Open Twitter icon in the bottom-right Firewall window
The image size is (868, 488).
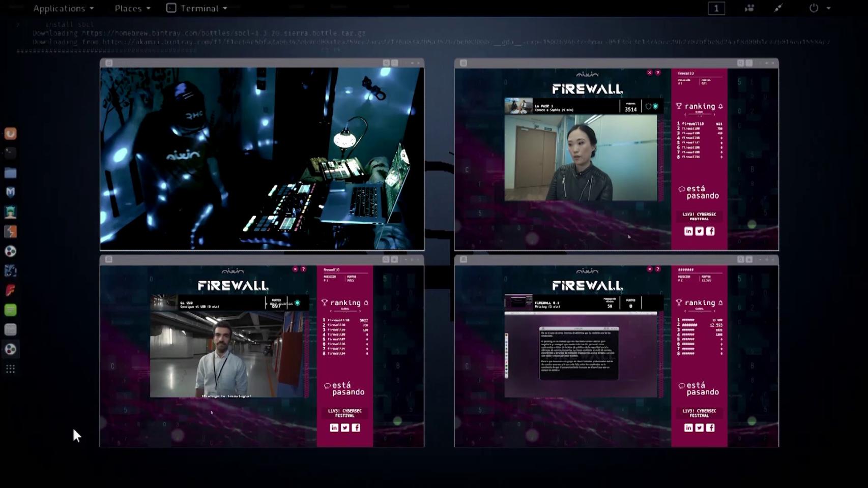[700, 428]
